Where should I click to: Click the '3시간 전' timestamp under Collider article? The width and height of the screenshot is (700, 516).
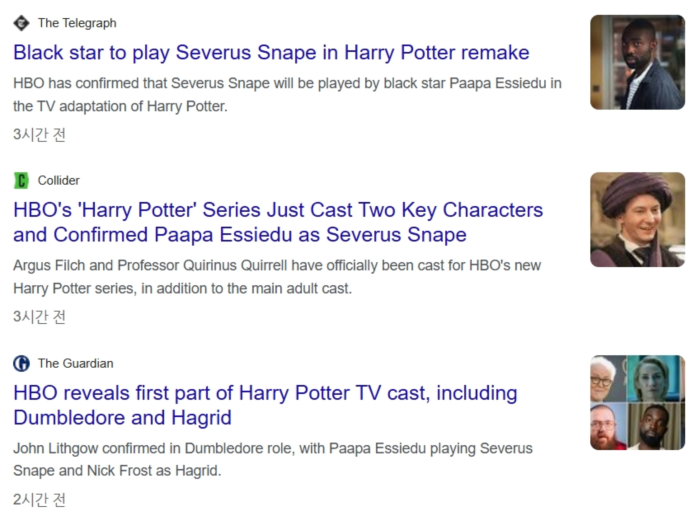(39, 316)
